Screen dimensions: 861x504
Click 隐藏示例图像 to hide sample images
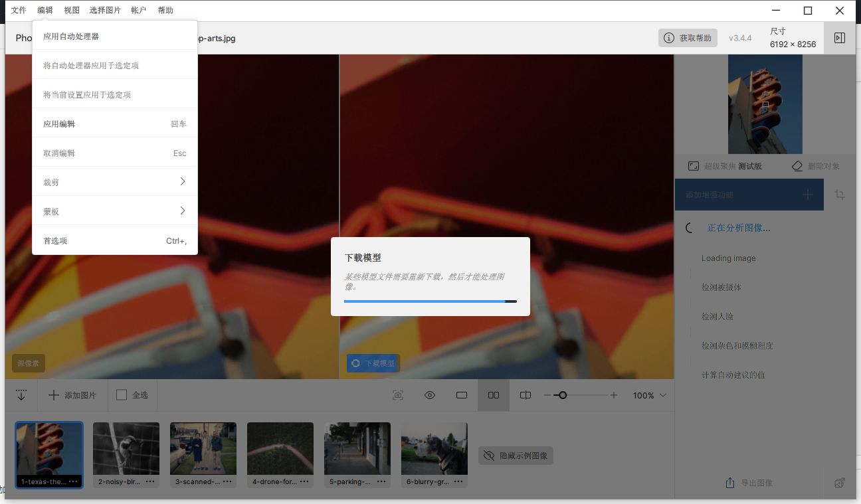[516, 456]
